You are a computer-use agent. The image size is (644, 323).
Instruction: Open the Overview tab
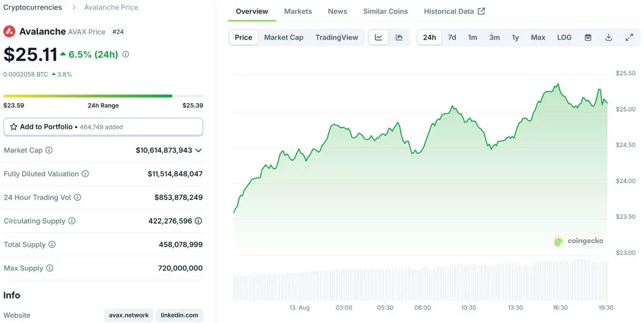(x=252, y=11)
